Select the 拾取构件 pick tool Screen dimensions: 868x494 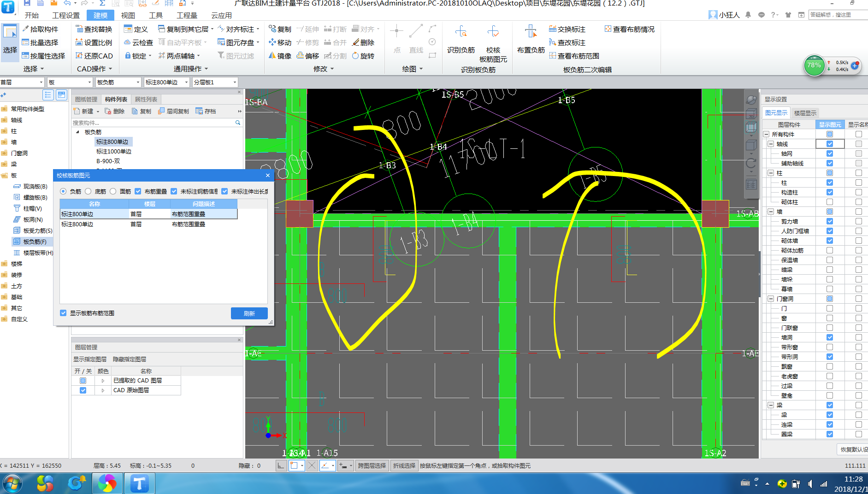tap(40, 29)
